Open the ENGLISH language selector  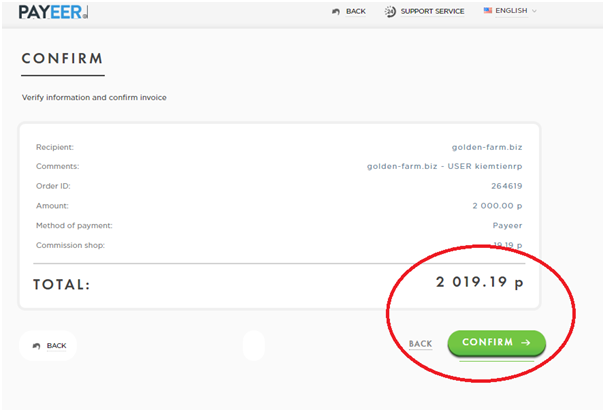click(x=510, y=11)
